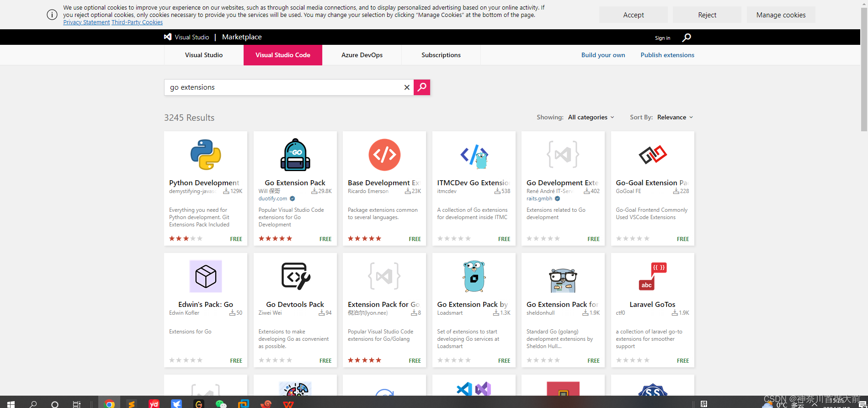Image resolution: width=868 pixels, height=408 pixels.
Task: Click the Go-Goal Extension Pack title
Action: pos(651,183)
